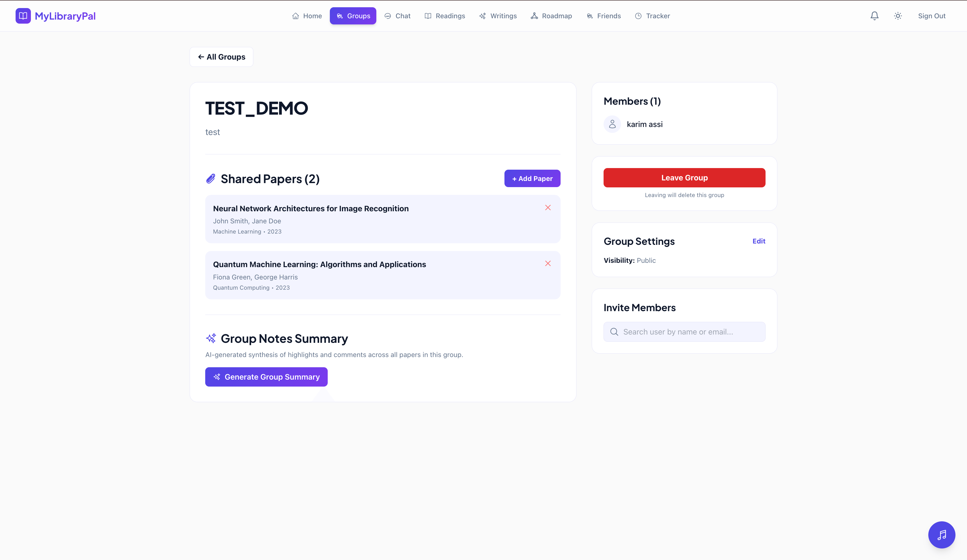Click the MyLibraryPal book logo icon
Viewport: 967px width, 560px height.
[x=23, y=16]
